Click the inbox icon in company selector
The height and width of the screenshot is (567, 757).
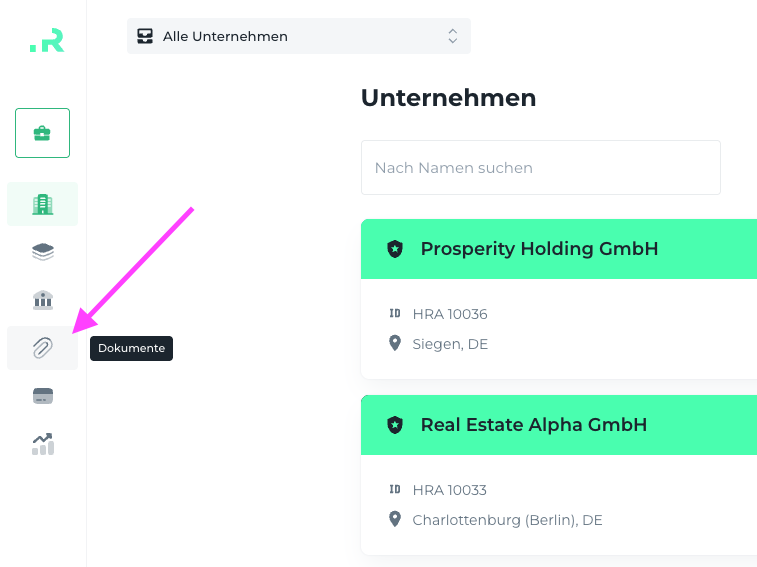click(145, 36)
